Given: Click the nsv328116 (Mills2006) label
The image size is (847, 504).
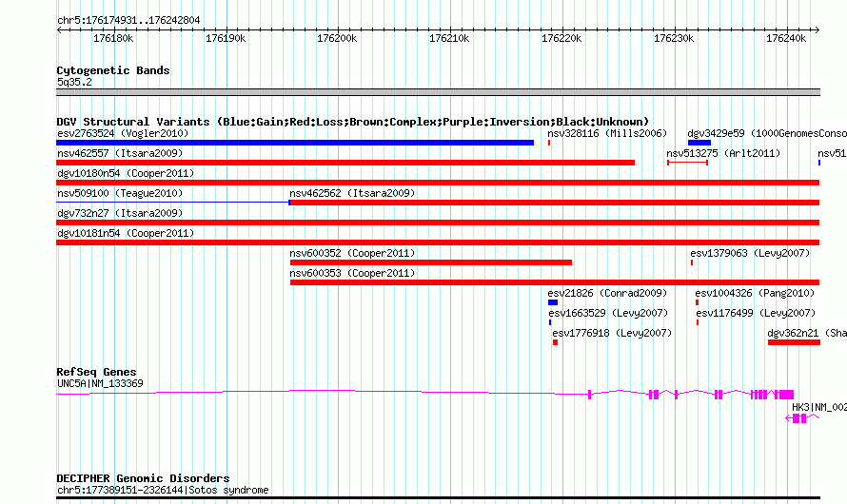Looking at the screenshot, I should tap(607, 133).
